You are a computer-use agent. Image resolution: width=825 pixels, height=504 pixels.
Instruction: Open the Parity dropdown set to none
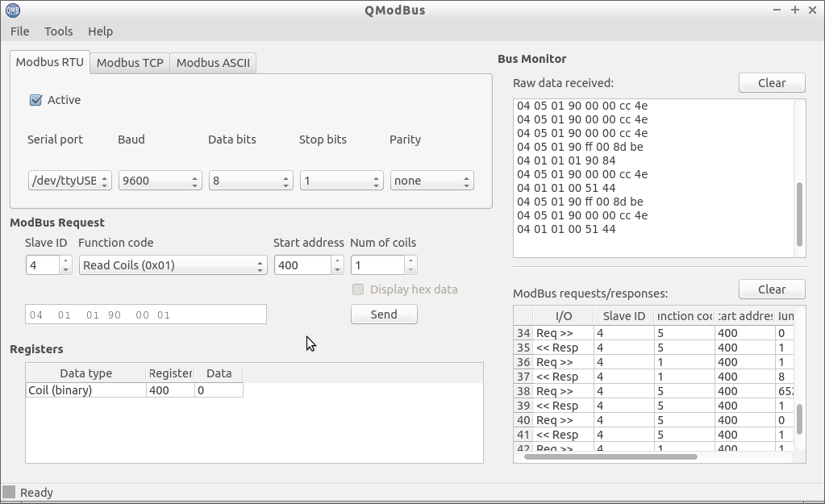431,181
